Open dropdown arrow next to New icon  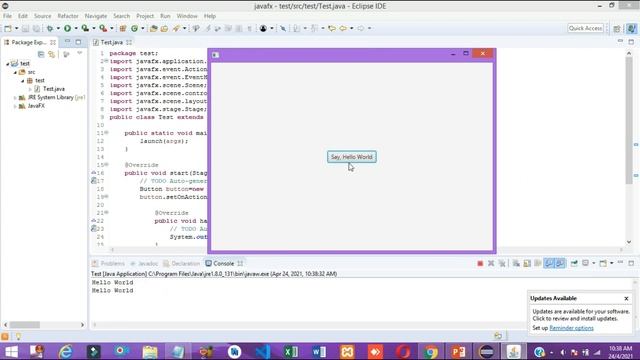coord(16,28)
